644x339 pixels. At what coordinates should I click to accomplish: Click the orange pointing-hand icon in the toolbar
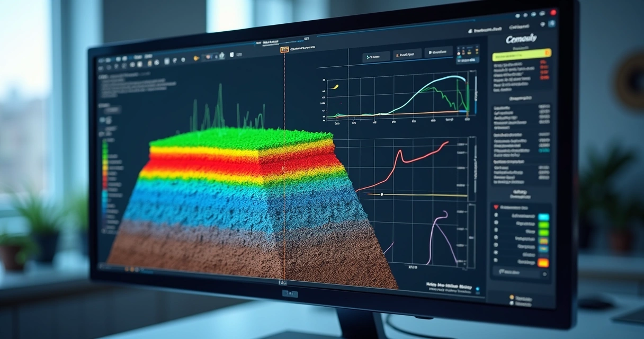[x=196, y=58]
